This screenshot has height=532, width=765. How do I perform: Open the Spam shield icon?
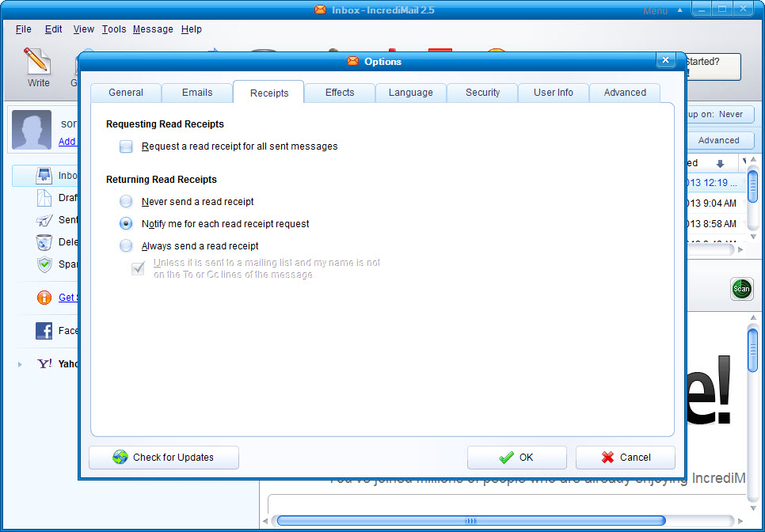(x=44, y=264)
